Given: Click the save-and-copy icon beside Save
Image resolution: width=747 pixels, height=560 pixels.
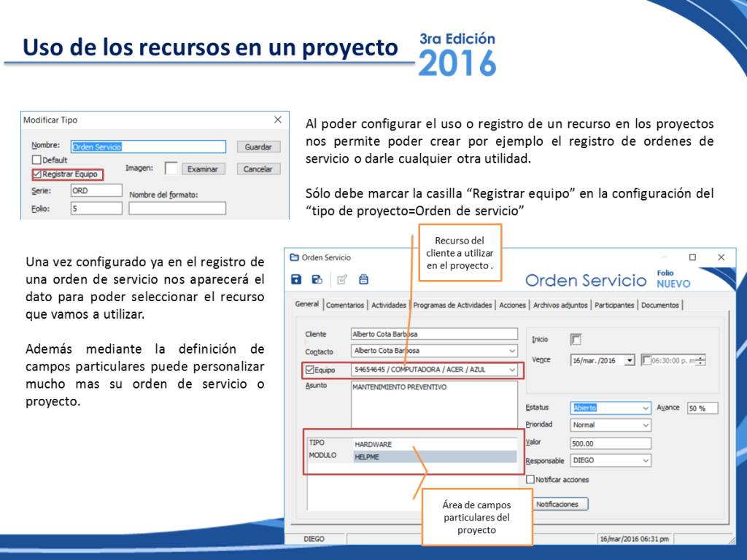Looking at the screenshot, I should click(317, 279).
